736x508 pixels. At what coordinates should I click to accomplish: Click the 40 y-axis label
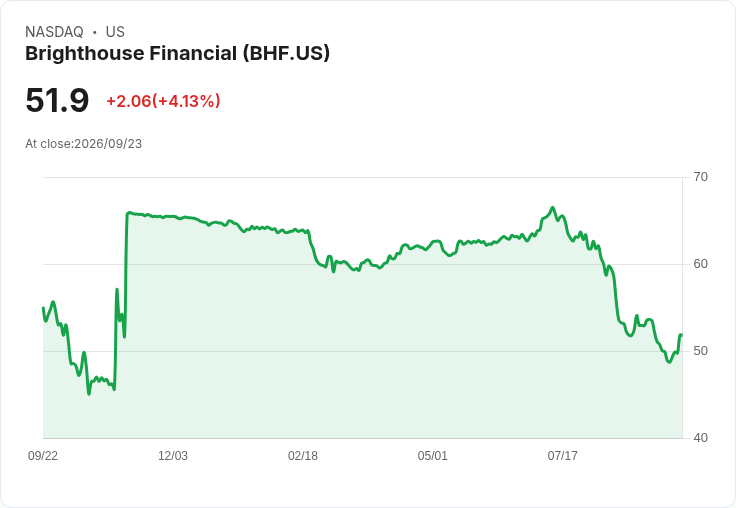pyautogui.click(x=700, y=438)
